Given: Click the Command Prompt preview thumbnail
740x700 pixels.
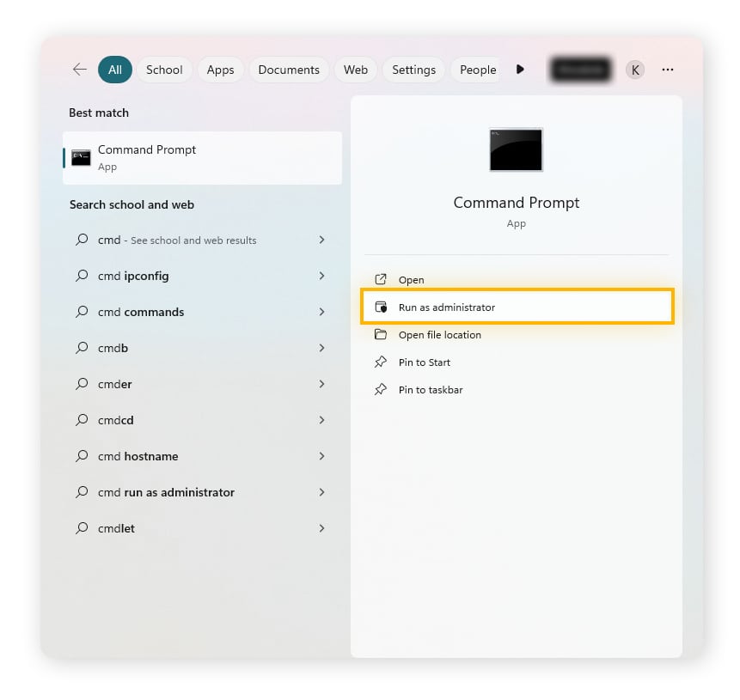Looking at the screenshot, I should pyautogui.click(x=516, y=149).
